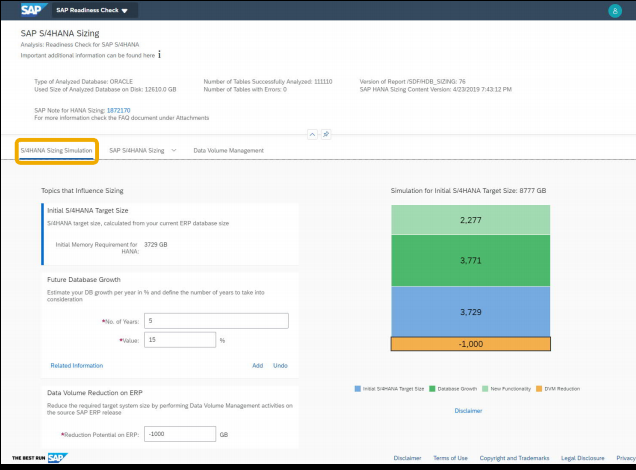Image resolution: width=636 pixels, height=470 pixels.
Task: Click the Related Information link
Action: 77,365
